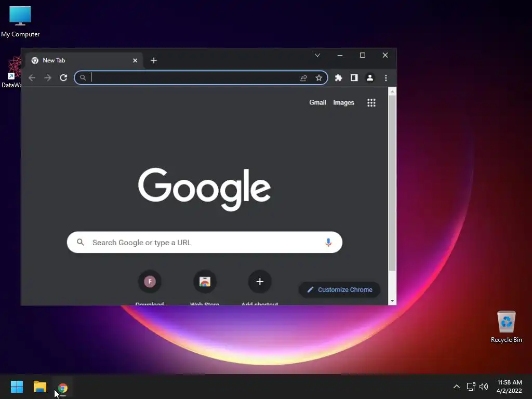Open the tab search dropdown chevron
The width and height of the screenshot is (532, 399).
pyautogui.click(x=317, y=55)
